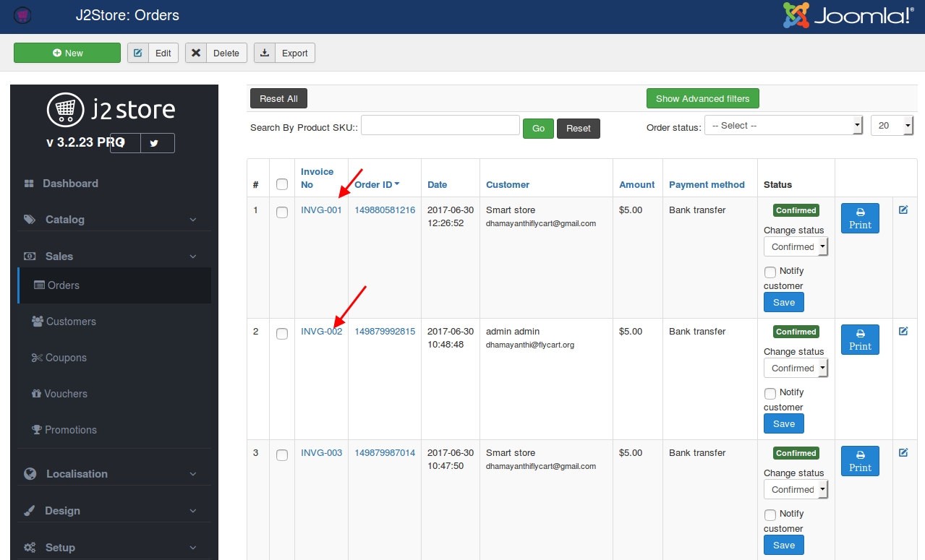Expand the Catalog menu in sidebar
This screenshot has height=560, width=925.
click(x=110, y=220)
